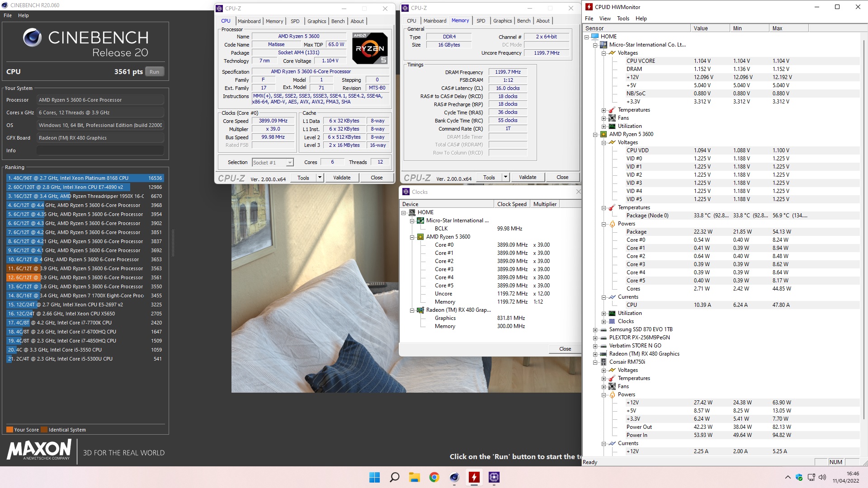Click the Powers flame icon under AMD Ryzen
The image size is (868, 488).
tap(612, 224)
